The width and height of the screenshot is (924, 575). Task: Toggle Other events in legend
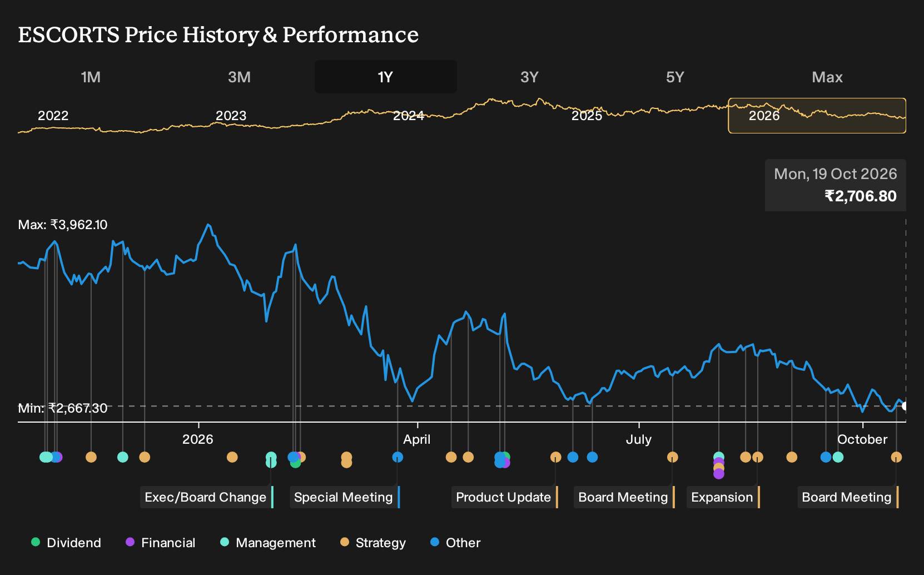455,542
